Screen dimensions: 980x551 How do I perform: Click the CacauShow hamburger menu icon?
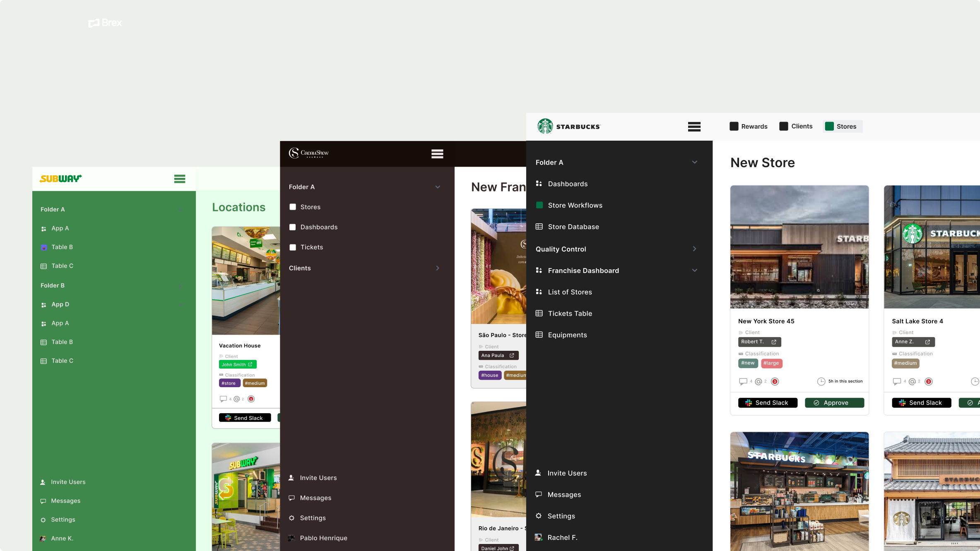(437, 154)
